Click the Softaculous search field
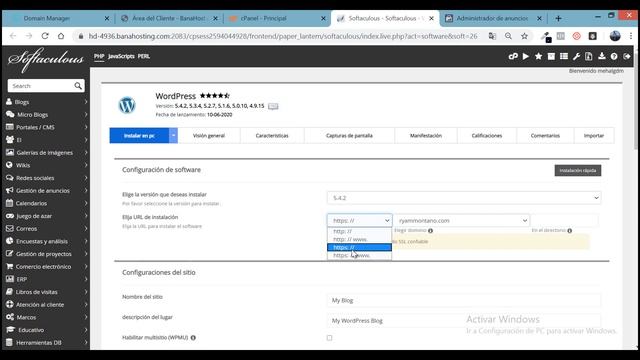 (41, 86)
